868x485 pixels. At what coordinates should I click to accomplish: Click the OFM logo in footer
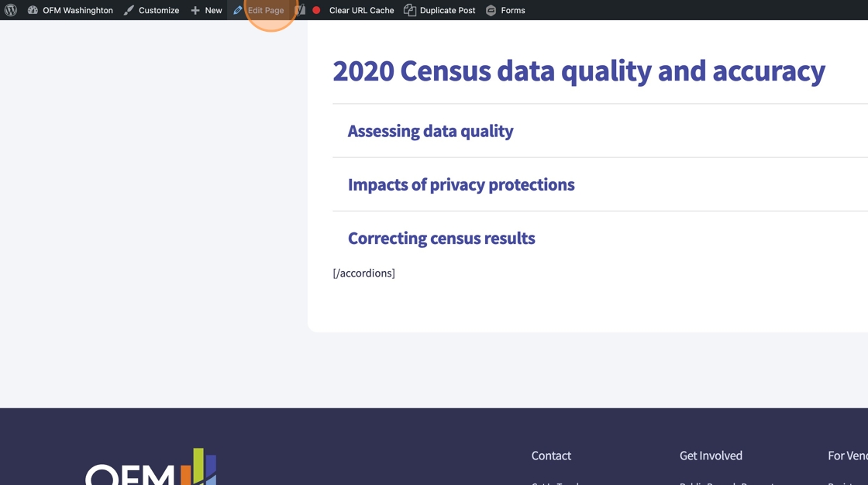151,467
